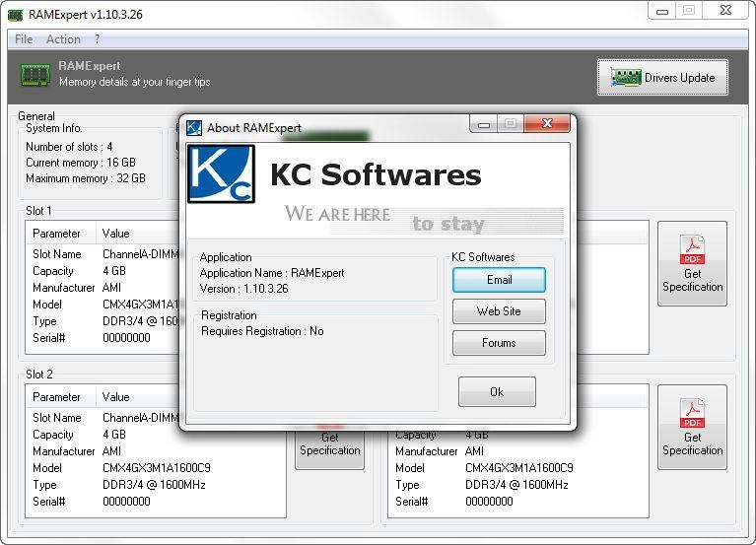Select the bottom-right slot's Type DDR3/4 @ 1600MHz row
Viewport: 756px width, 545px height.
(518, 485)
